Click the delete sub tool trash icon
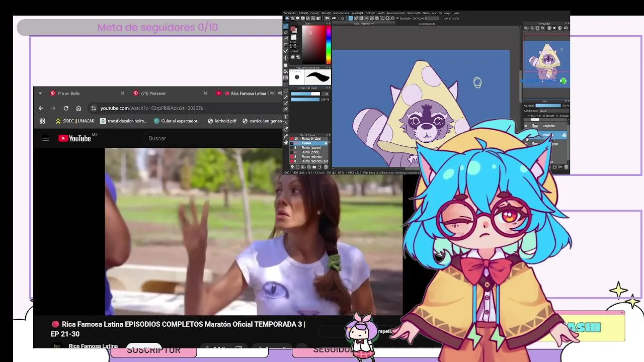This screenshot has height=362, width=644. [x=326, y=167]
